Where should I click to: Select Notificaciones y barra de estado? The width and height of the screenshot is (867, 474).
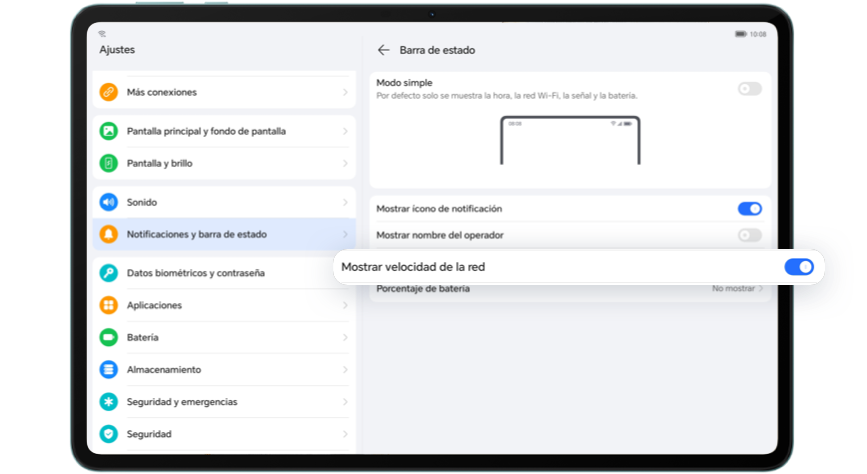click(x=224, y=234)
